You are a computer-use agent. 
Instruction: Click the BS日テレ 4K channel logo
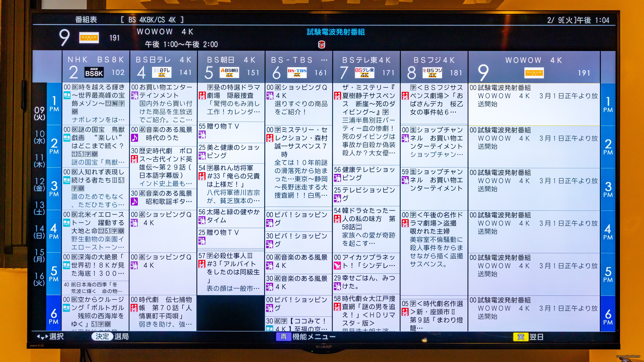tap(162, 72)
